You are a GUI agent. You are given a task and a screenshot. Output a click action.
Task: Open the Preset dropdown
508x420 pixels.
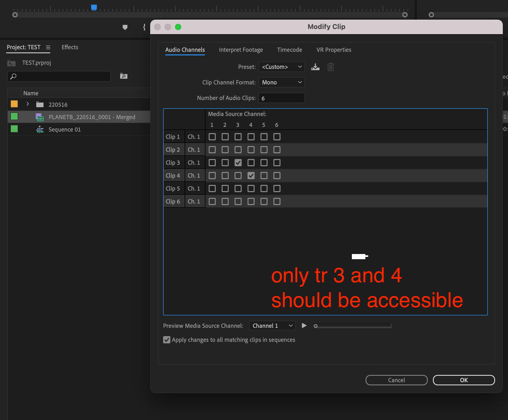pyautogui.click(x=281, y=67)
